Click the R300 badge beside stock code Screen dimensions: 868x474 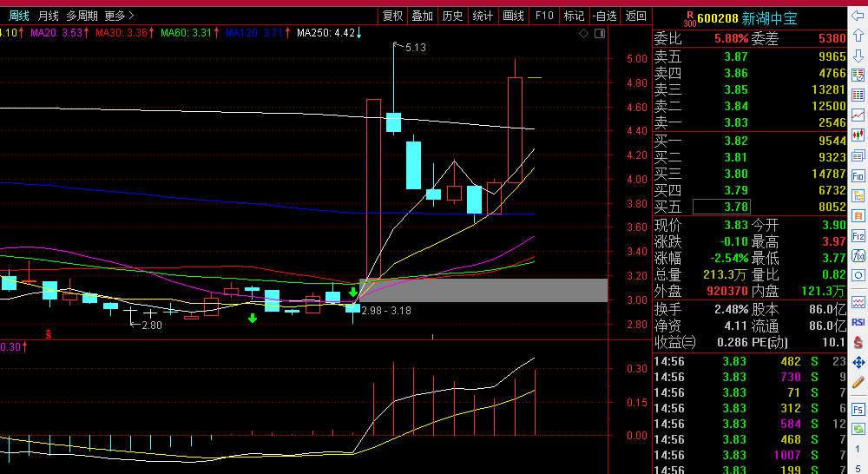click(689, 19)
